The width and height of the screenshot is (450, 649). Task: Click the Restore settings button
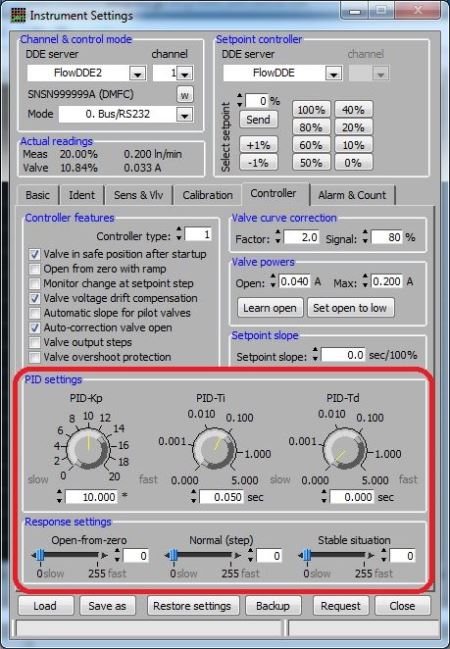pyautogui.click(x=193, y=606)
